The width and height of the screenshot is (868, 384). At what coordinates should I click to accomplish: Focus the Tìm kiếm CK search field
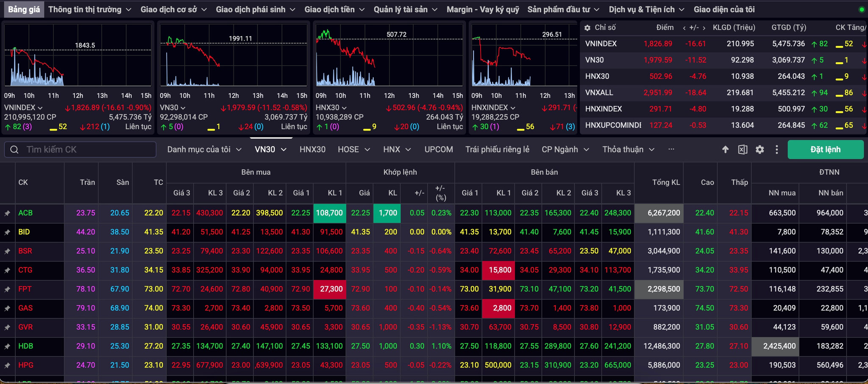80,149
